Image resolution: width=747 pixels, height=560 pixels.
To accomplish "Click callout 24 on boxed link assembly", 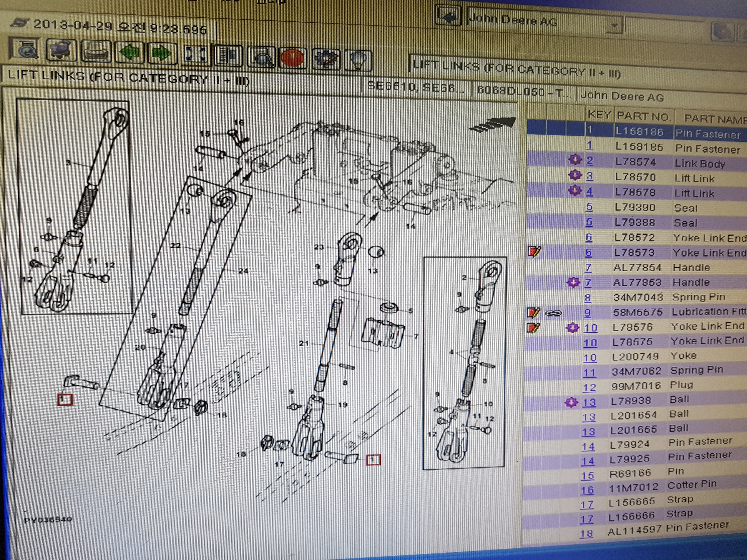I will tap(243, 271).
